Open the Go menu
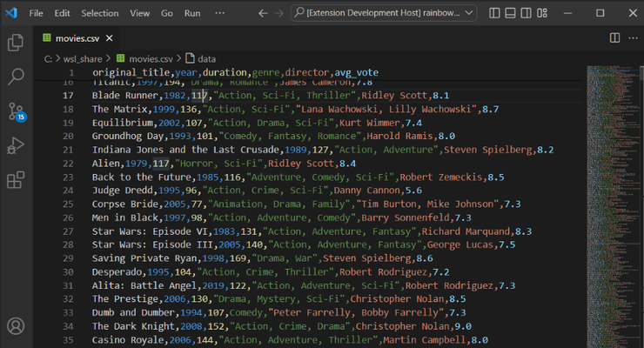Screen dimensions: 644x348 167,13
